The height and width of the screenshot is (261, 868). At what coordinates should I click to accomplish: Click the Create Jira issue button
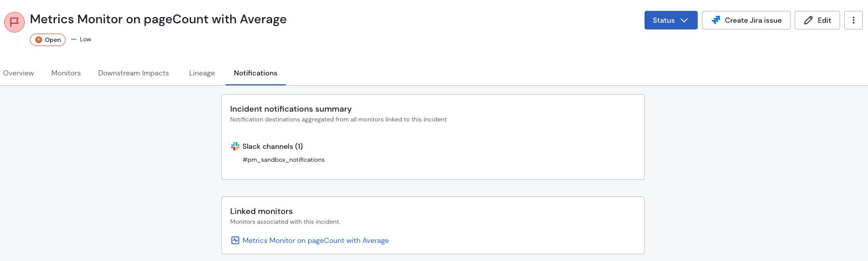pyautogui.click(x=746, y=20)
